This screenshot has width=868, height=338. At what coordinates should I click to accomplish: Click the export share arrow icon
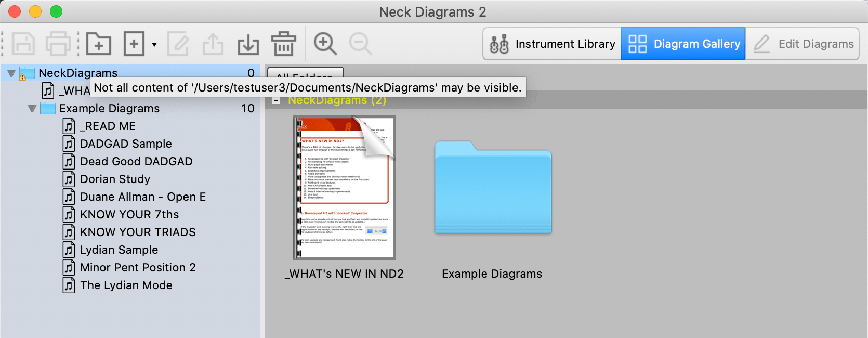point(213,44)
